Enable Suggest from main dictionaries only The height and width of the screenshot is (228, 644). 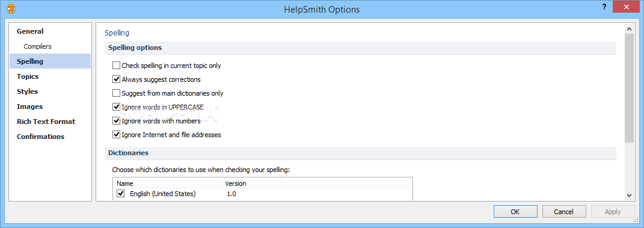click(x=116, y=93)
